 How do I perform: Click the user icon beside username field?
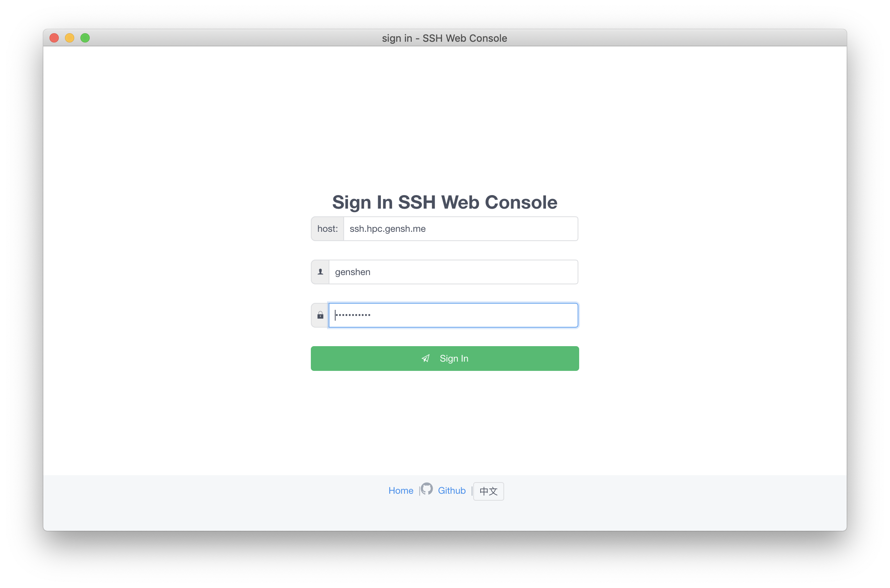[320, 272]
